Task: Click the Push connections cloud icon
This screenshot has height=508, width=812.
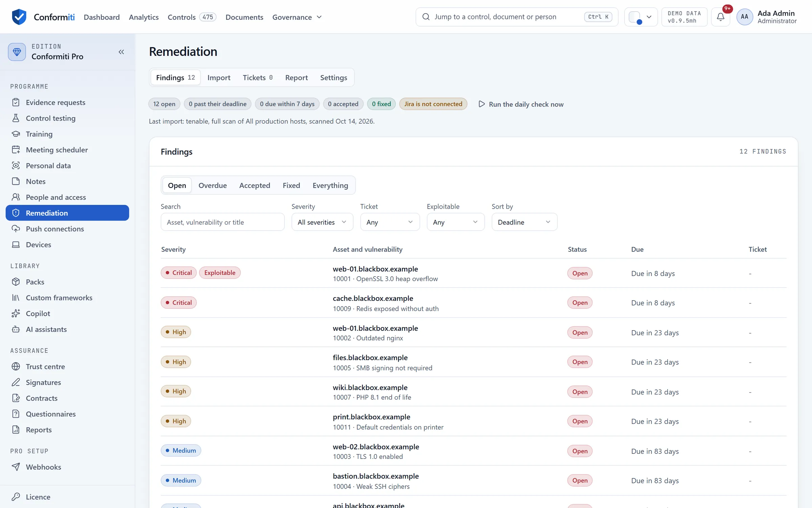Action: [16, 229]
